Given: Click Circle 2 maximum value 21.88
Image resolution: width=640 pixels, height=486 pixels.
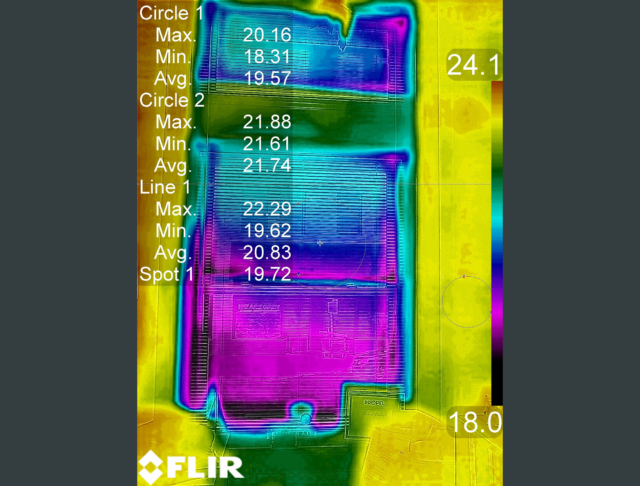Looking at the screenshot, I should [267, 122].
